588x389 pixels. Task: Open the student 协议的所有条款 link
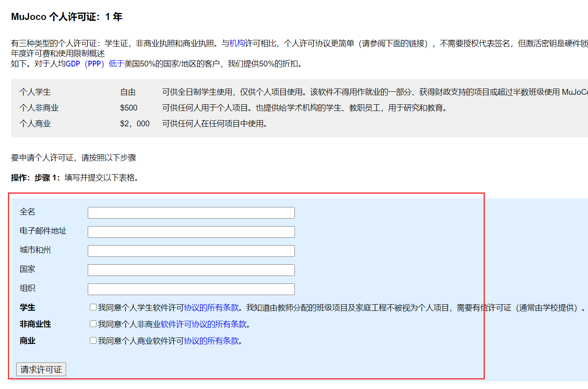[x=211, y=308]
